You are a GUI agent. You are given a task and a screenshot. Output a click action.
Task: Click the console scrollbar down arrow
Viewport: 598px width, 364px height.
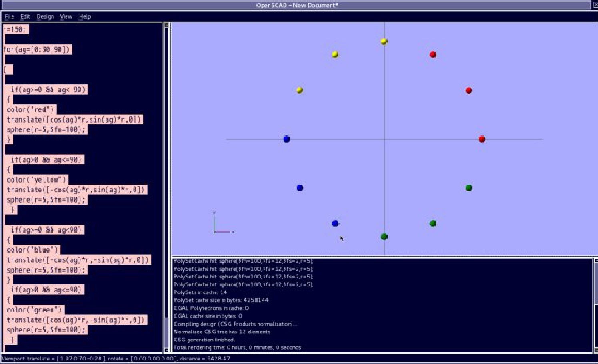point(596,350)
